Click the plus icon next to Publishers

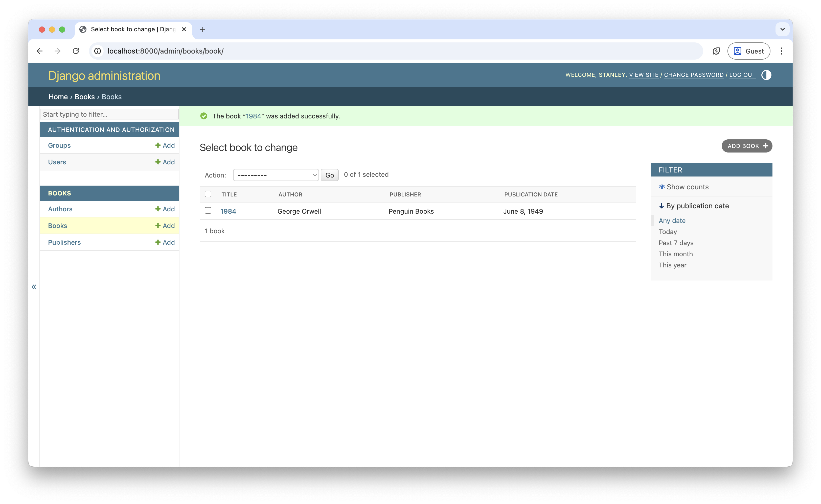[158, 242]
